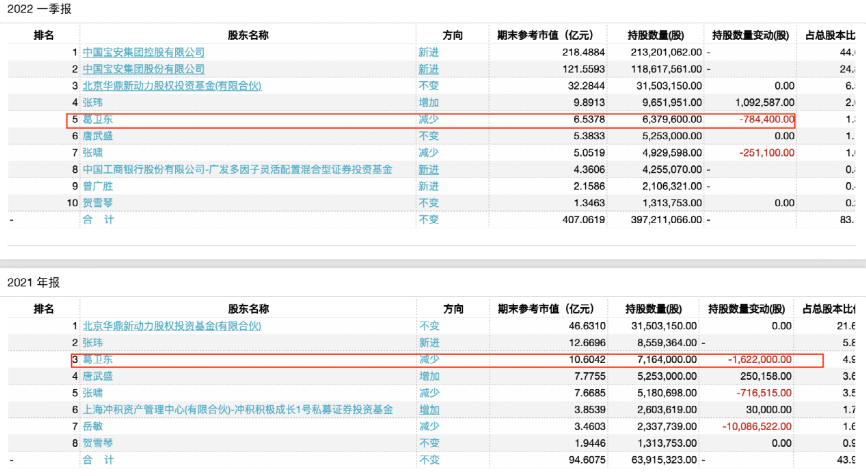Screen dimensions: 866x476
Task: Click 岳敏 in the 2021 annual report table
Action: pos(91,427)
